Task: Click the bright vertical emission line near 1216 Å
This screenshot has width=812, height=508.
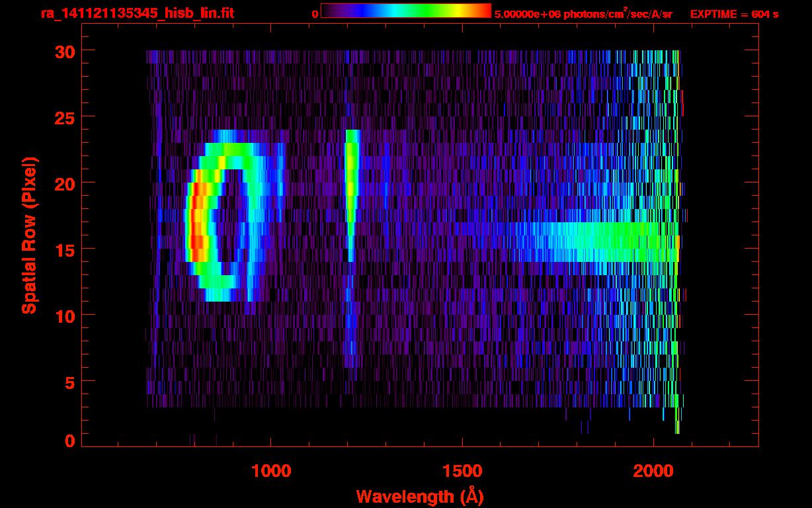Action: click(x=352, y=196)
